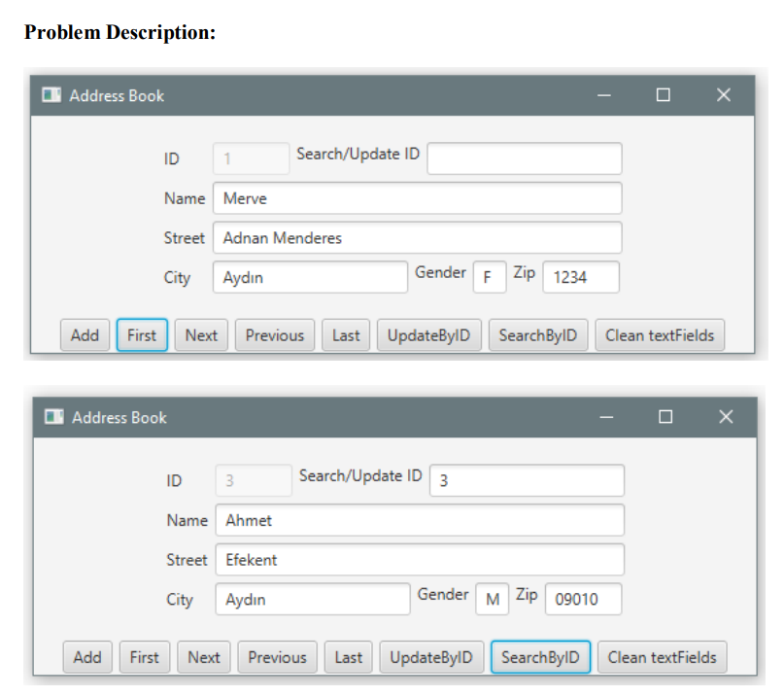This screenshot has width=784, height=697.
Task: Click the First button showing Merve's record
Action: (141, 334)
